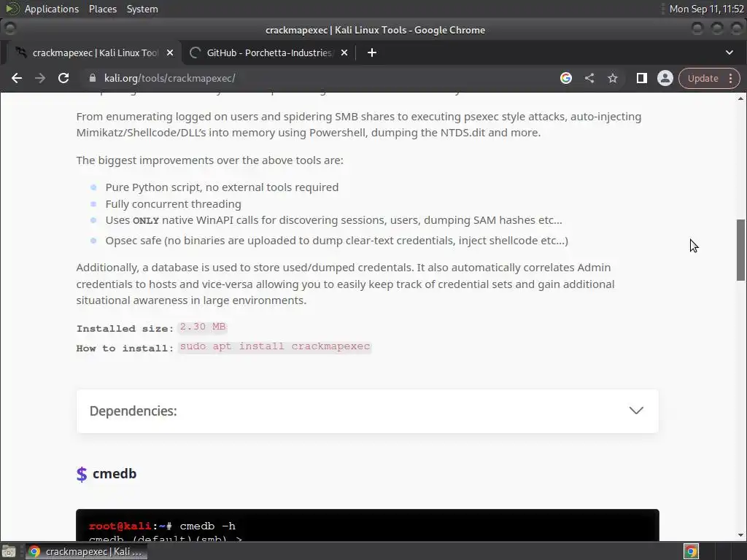Open the Chrome profile avatar
Screen dimensions: 747x560
[x=665, y=78]
